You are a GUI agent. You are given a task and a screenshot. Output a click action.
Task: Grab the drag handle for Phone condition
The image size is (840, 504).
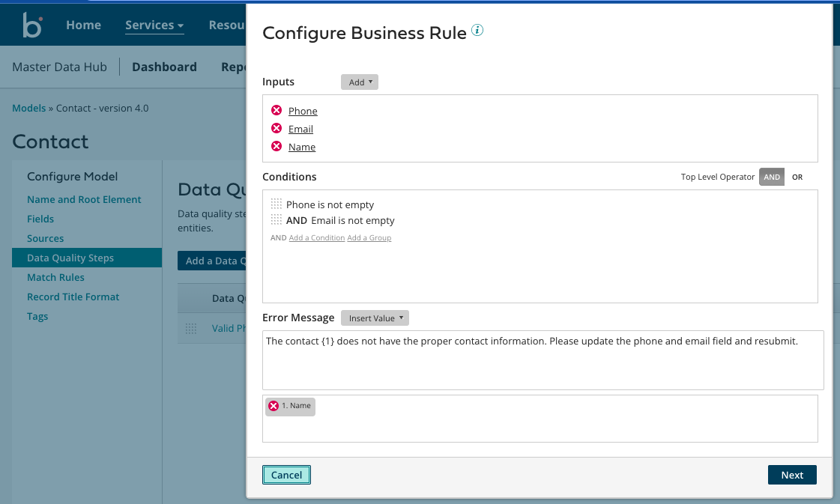(x=277, y=204)
